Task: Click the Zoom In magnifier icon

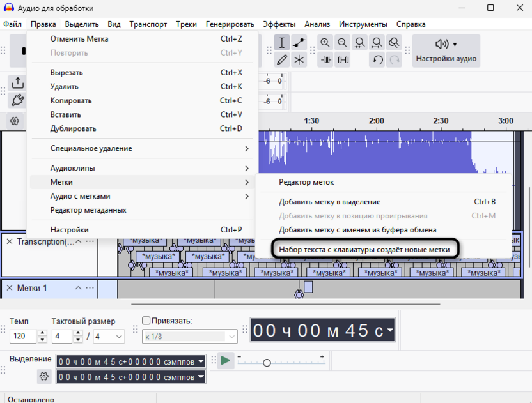Action: (325, 43)
